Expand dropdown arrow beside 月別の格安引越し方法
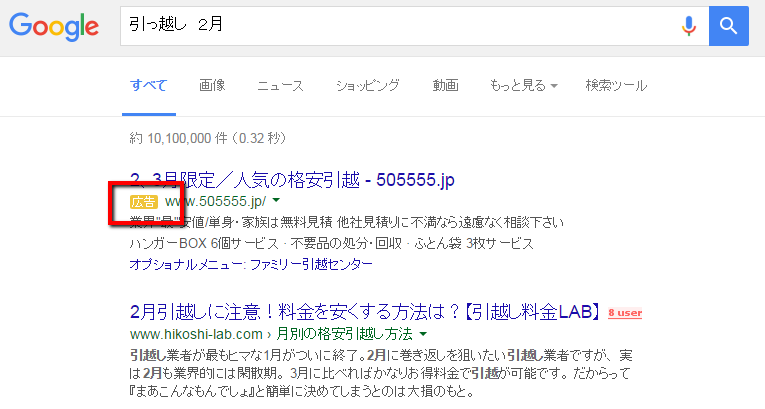 coord(423,334)
